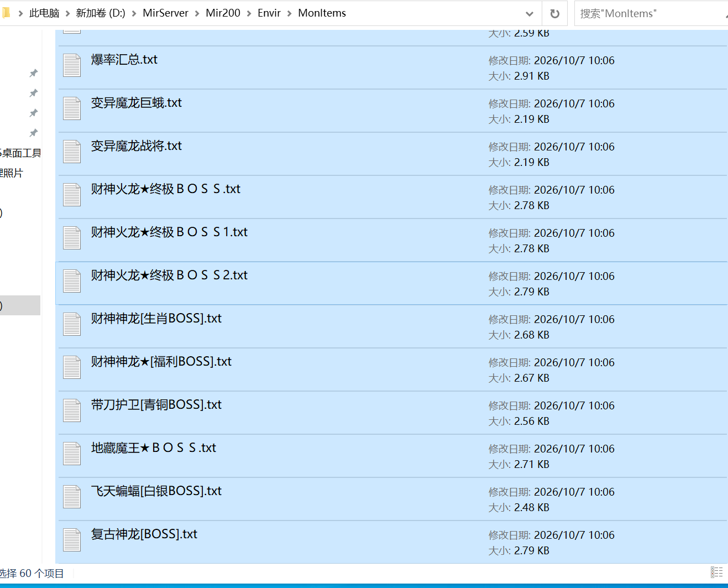Viewport: 728px width, 588px height.
Task: Jump to the MirServer folder breadcrumb
Action: [165, 13]
